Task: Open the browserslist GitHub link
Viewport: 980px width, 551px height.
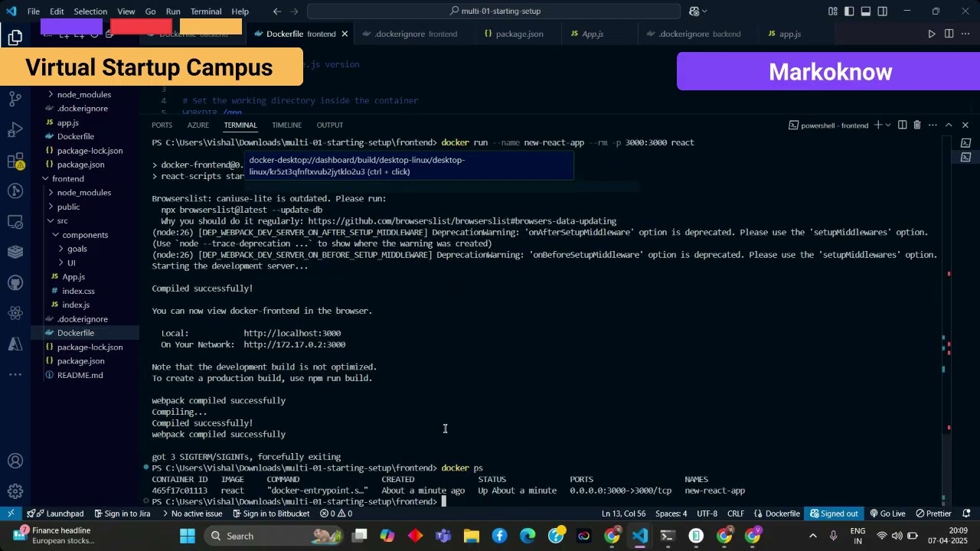Action: click(462, 220)
